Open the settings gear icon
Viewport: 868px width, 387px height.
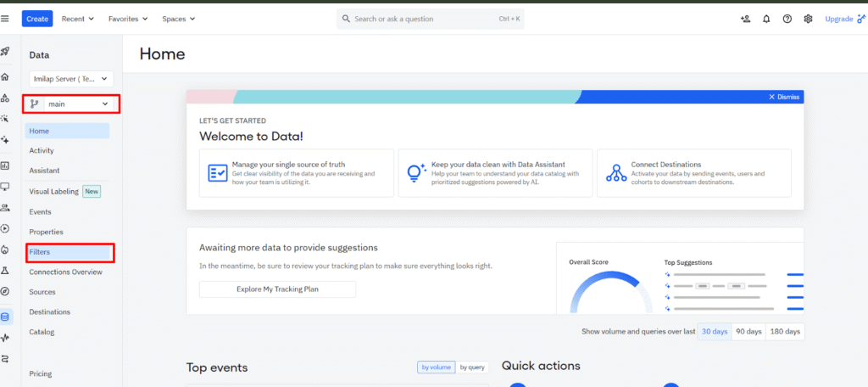coord(808,19)
